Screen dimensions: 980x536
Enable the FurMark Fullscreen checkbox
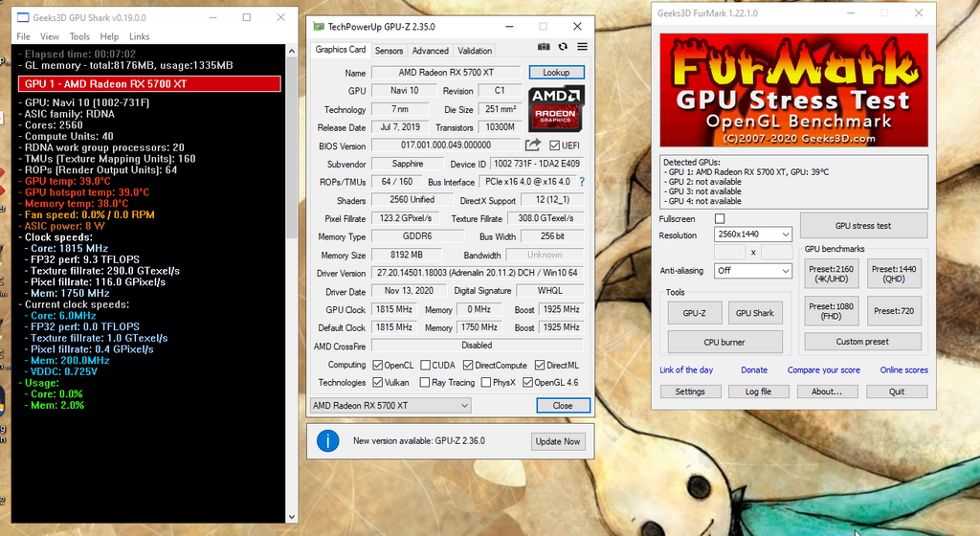click(x=720, y=218)
